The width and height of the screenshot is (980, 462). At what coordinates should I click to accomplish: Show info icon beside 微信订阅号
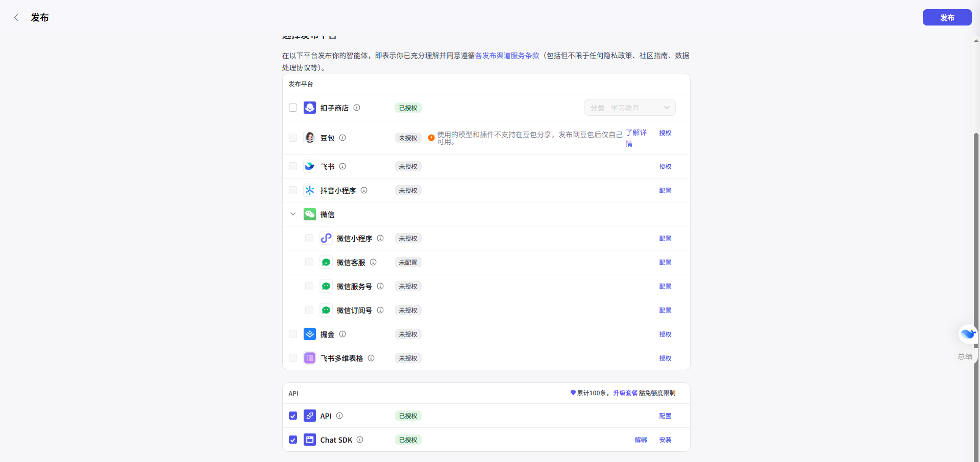click(380, 310)
